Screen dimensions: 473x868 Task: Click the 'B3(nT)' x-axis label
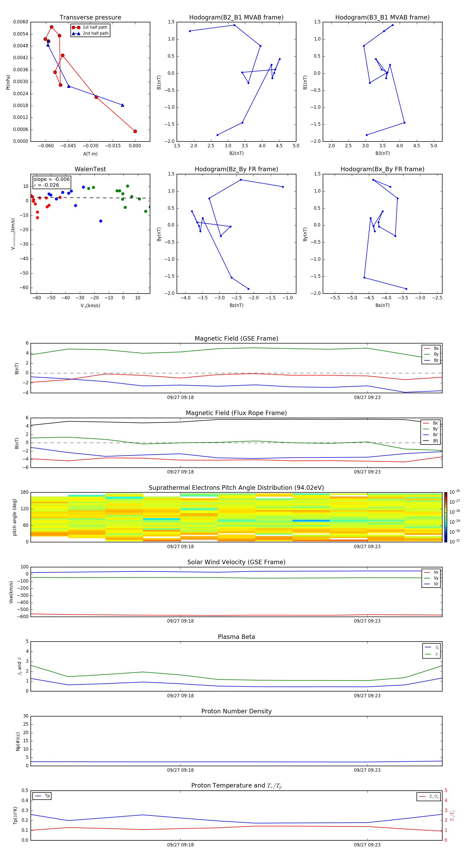coord(382,153)
